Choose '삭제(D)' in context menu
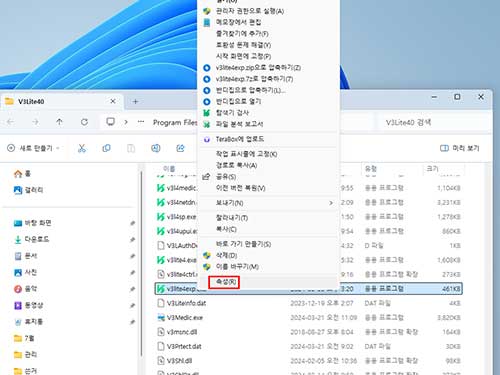 tap(226, 256)
